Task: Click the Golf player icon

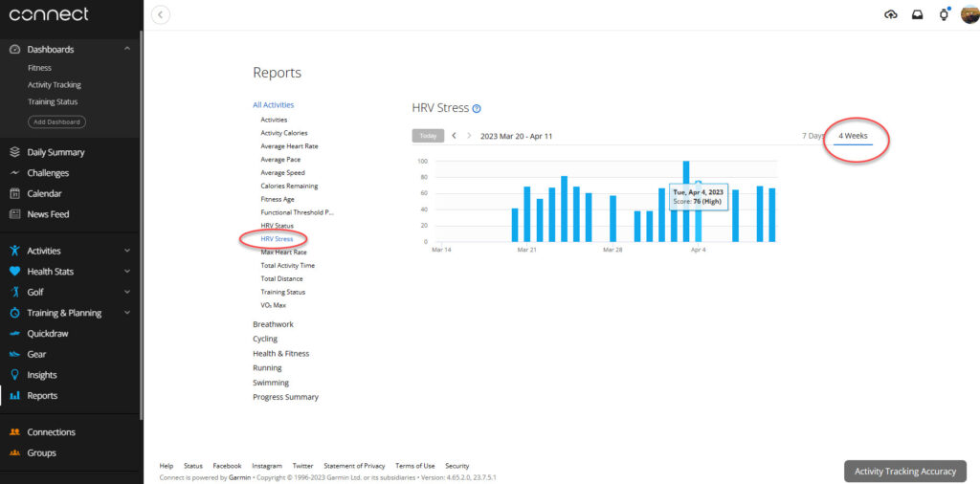Action: click(x=15, y=293)
